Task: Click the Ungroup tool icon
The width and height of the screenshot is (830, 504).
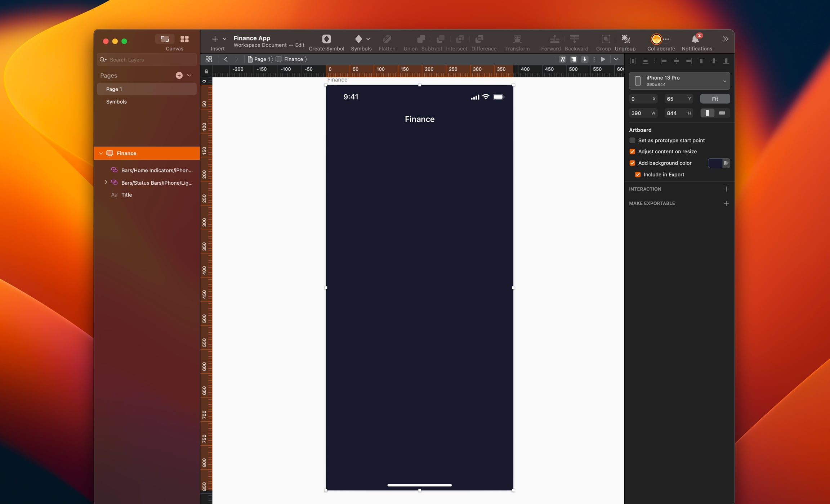Action: 625,39
